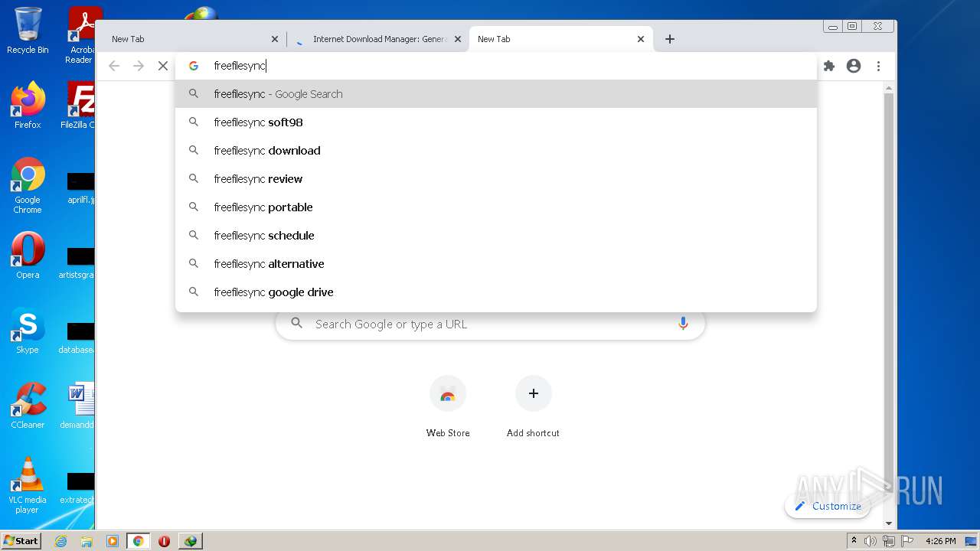Open the Chrome three-dot menu
The height and width of the screenshot is (551, 980).
pos(879,66)
